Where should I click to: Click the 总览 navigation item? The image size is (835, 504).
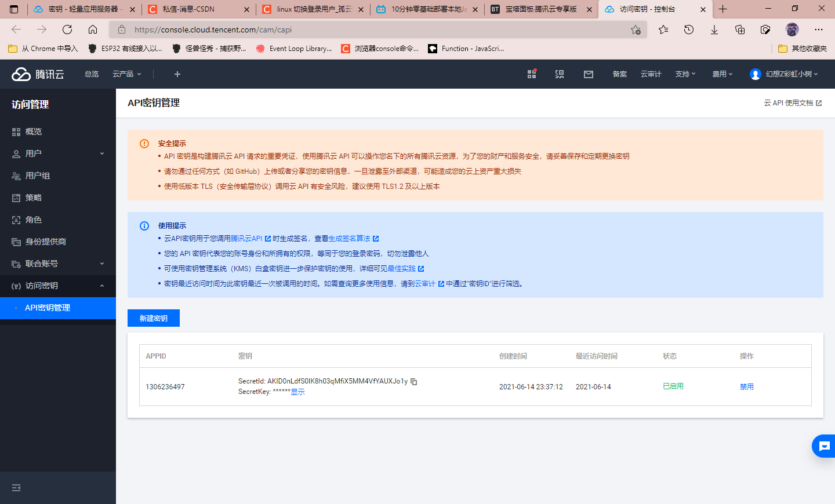(x=92, y=74)
